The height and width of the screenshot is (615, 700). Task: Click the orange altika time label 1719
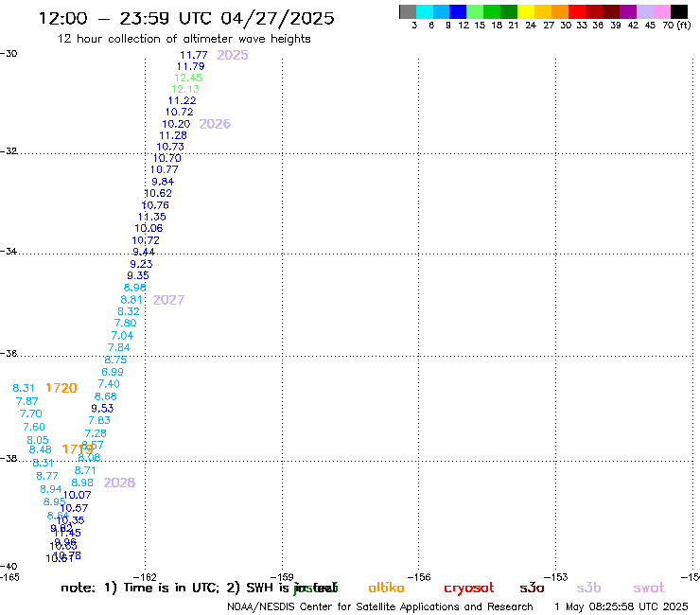[78, 448]
